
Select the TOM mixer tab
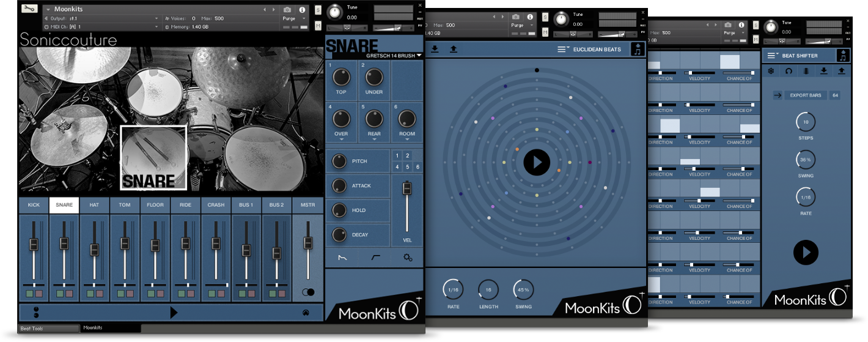click(125, 205)
